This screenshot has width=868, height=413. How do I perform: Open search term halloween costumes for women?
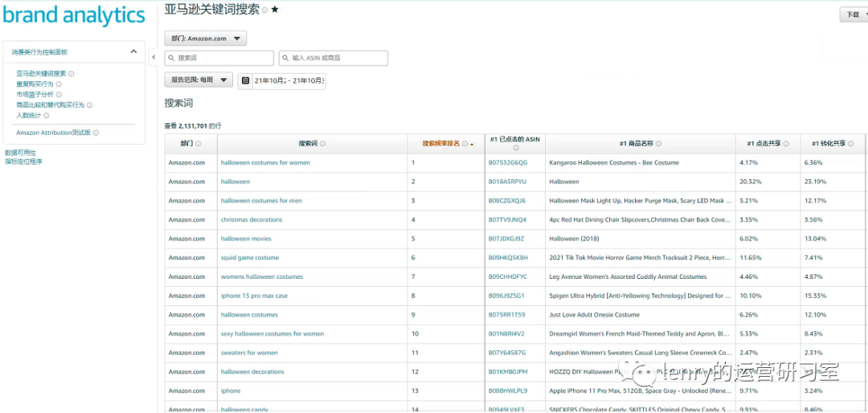pyautogui.click(x=265, y=163)
